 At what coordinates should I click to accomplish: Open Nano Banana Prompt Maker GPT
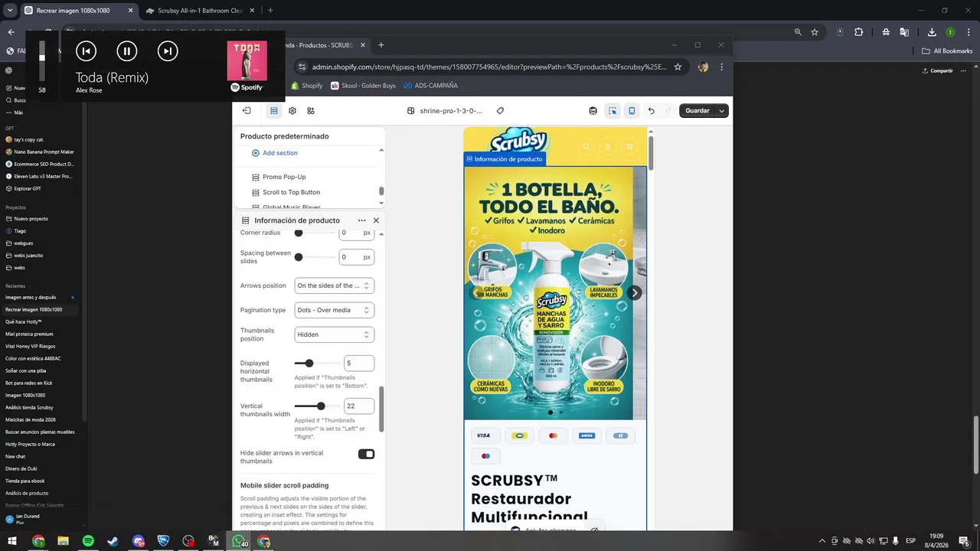click(40, 152)
